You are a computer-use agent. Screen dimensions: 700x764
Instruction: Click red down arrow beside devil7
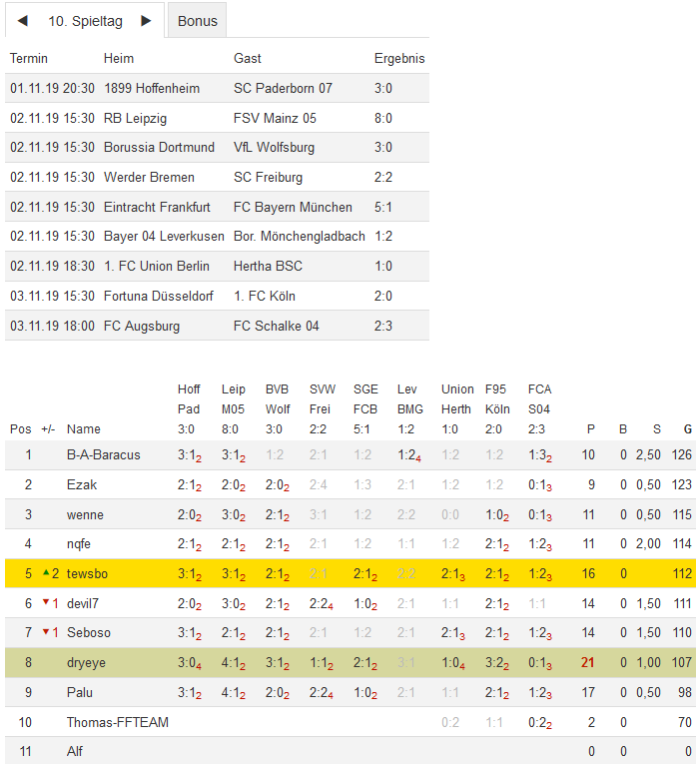(x=45, y=603)
